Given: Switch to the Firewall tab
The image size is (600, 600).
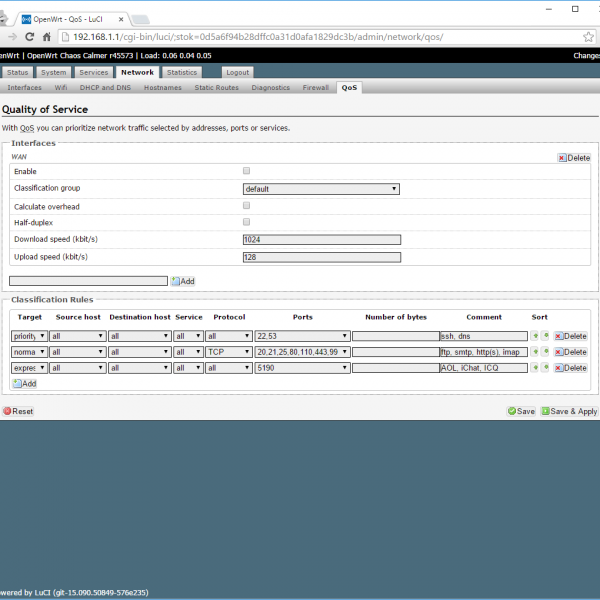Looking at the screenshot, I should (316, 88).
